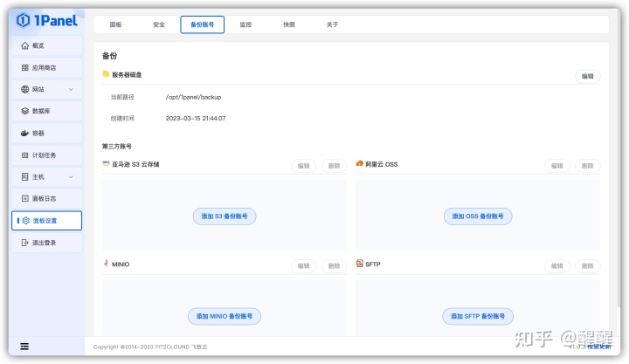Click the 第三方账号 heading
This screenshot has width=629, height=364.
click(117, 146)
